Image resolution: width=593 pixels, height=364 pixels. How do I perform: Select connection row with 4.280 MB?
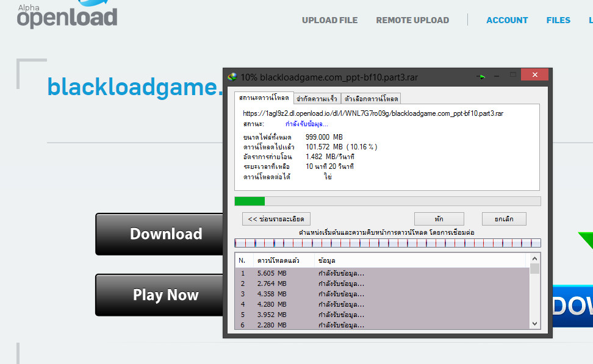coord(383,304)
